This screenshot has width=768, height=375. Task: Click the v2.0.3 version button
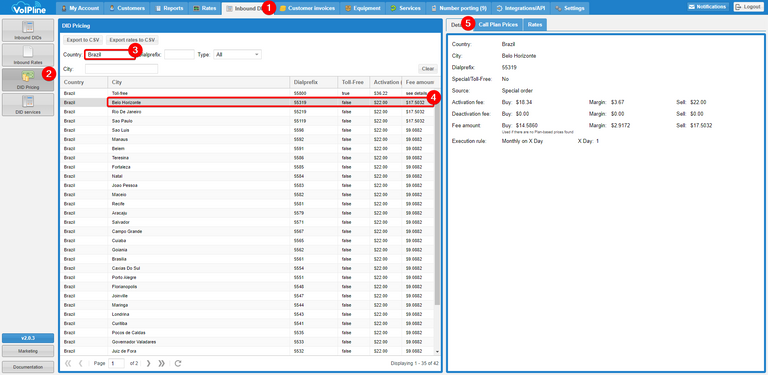pos(28,338)
